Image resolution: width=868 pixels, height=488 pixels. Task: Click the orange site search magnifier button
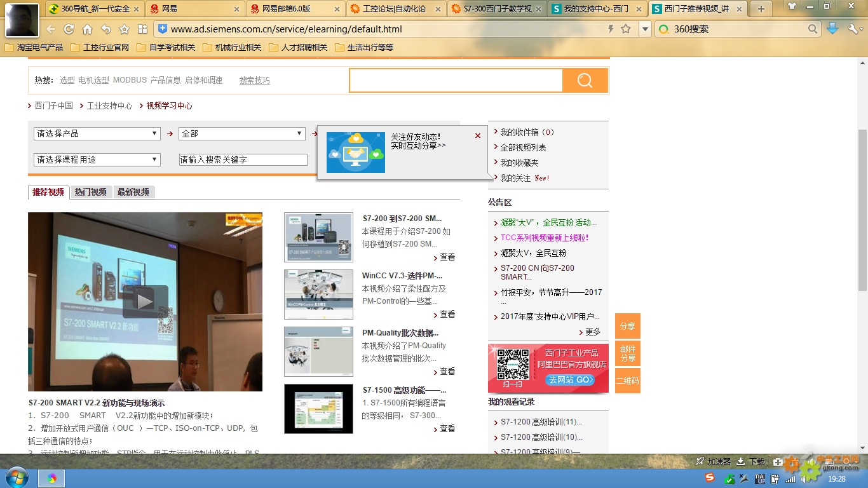coord(585,80)
